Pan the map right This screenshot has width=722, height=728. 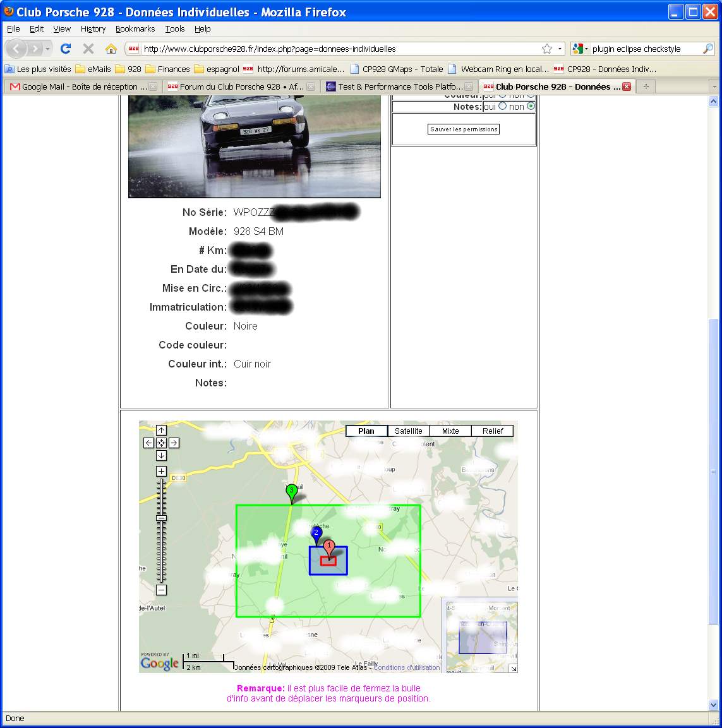[x=174, y=443]
